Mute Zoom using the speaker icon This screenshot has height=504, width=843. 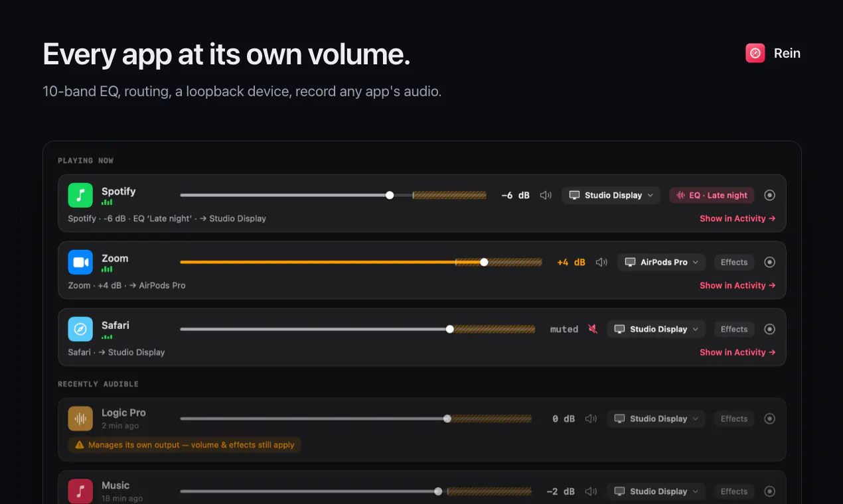click(x=601, y=262)
